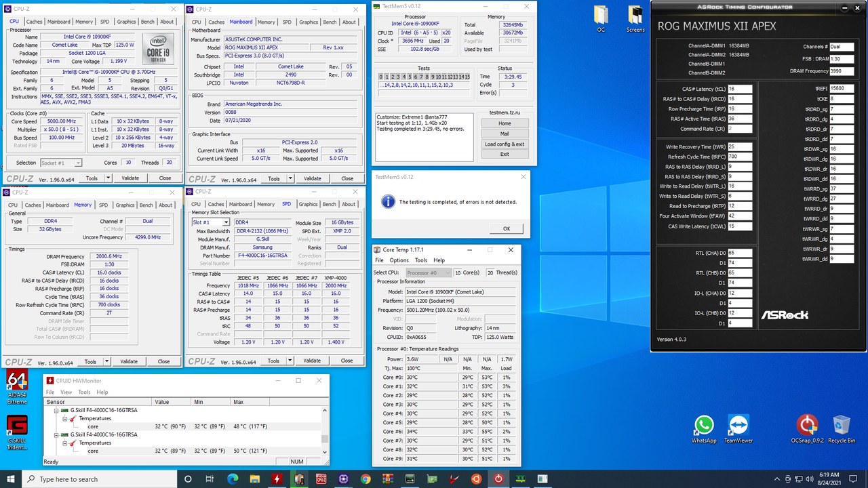The height and width of the screenshot is (488, 868).
Task: Switch to the Caches tab in CPU-Z CPU window
Action: click(33, 22)
